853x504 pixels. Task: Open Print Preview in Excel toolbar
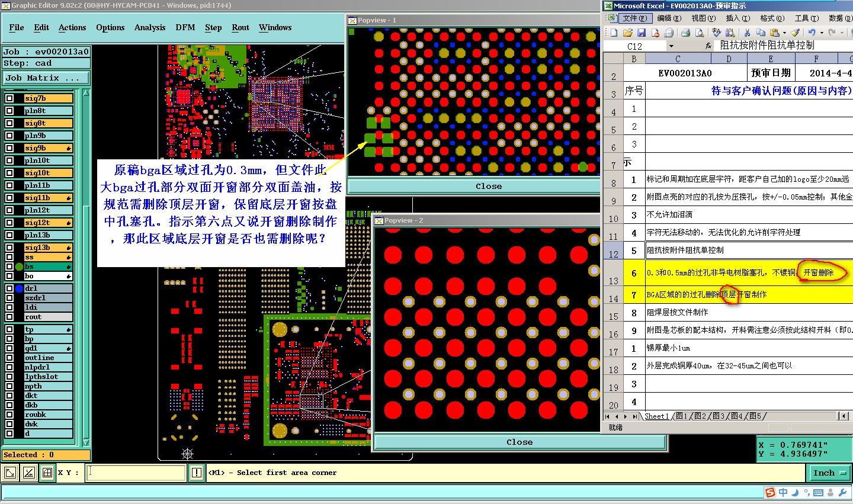point(685,33)
